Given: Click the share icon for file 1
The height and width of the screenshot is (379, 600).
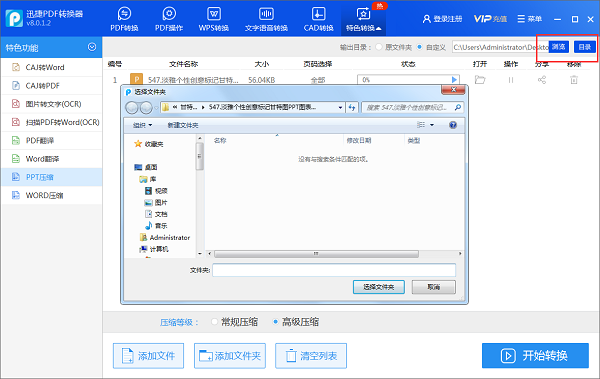Looking at the screenshot, I should [542, 80].
